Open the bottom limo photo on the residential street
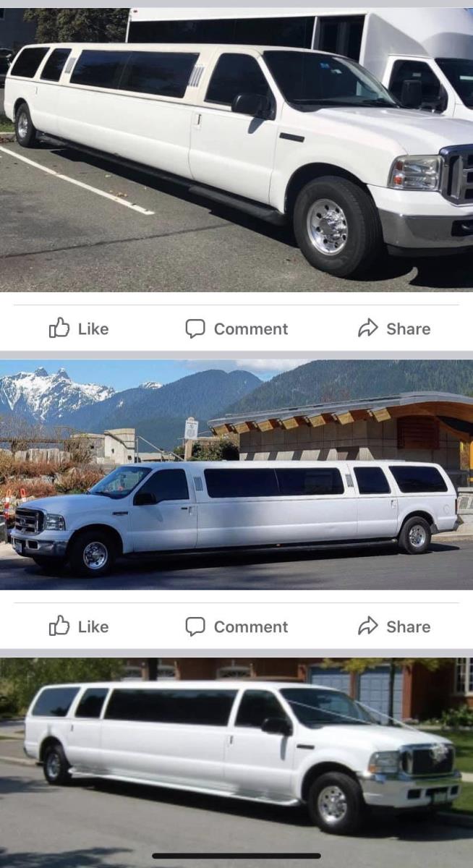This screenshot has width=473, height=868. click(236, 762)
